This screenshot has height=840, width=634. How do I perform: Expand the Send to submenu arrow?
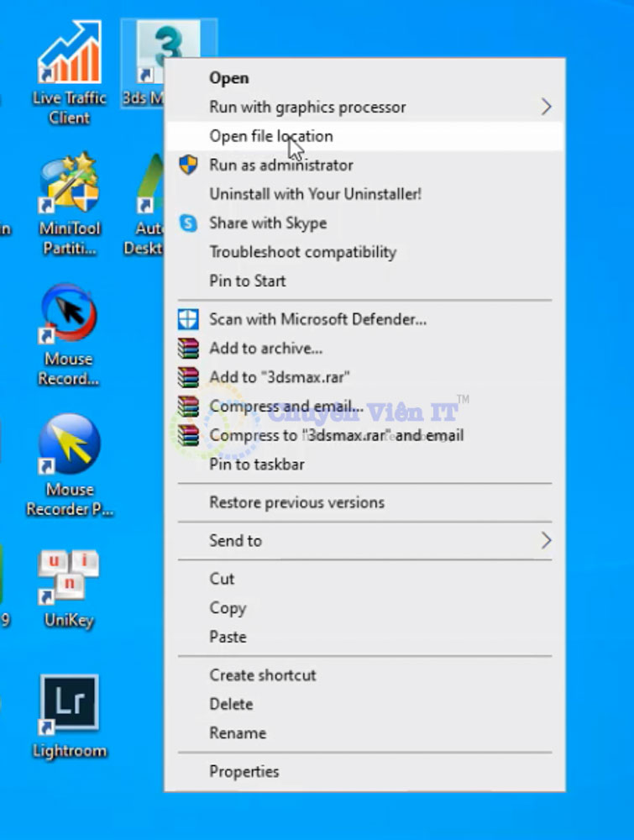pos(546,540)
